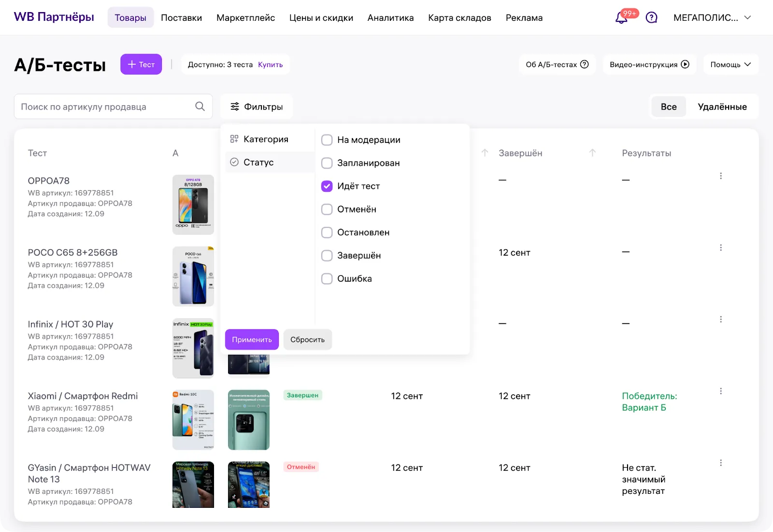Open the three-dot menu for Xiaomi Redmi row

click(721, 391)
